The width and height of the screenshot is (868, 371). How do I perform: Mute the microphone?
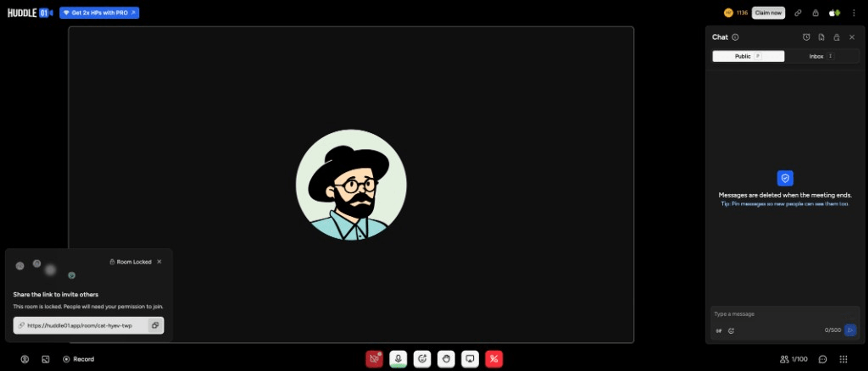(x=398, y=359)
